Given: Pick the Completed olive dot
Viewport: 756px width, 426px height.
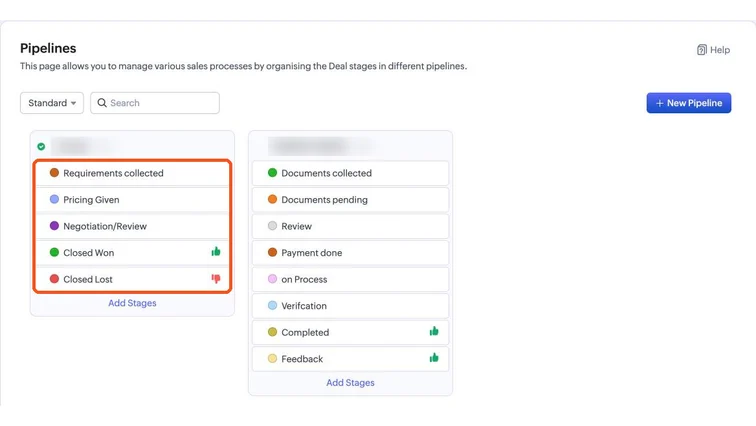Looking at the screenshot, I should click(272, 332).
